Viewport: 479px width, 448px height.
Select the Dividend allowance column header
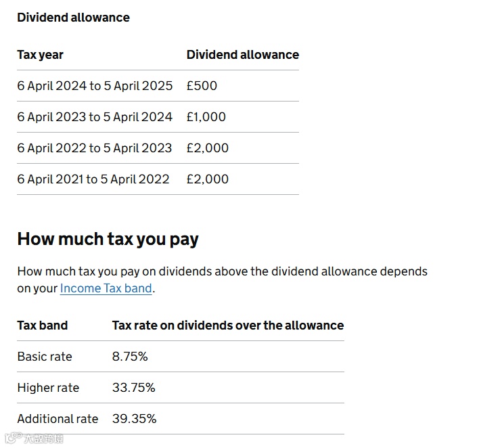click(x=243, y=55)
